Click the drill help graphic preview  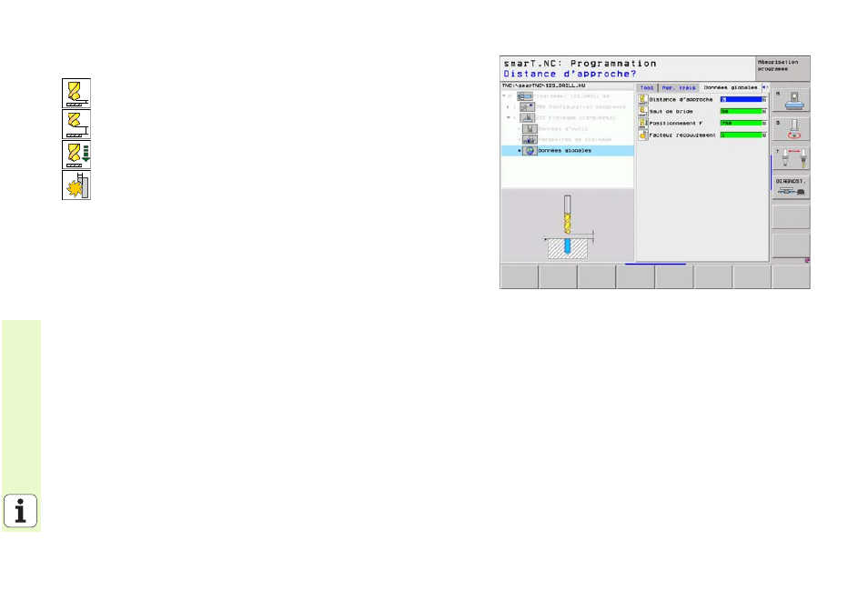point(568,225)
